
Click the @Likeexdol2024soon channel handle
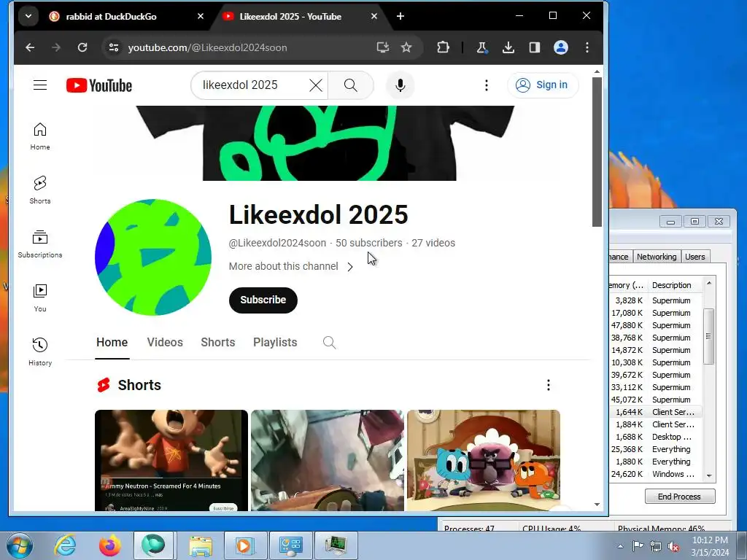[277, 243]
